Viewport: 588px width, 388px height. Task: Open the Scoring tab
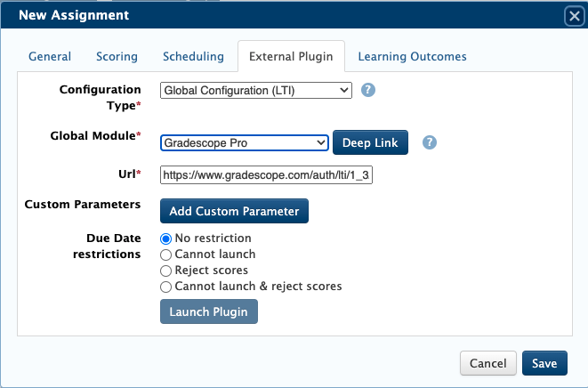(117, 57)
